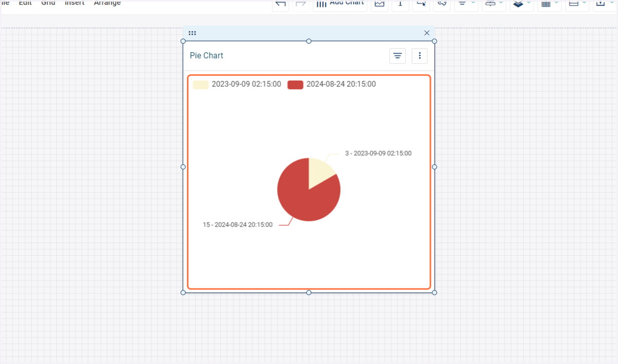618x364 pixels.
Task: Open the Pie Chart more options menu
Action: click(x=420, y=56)
